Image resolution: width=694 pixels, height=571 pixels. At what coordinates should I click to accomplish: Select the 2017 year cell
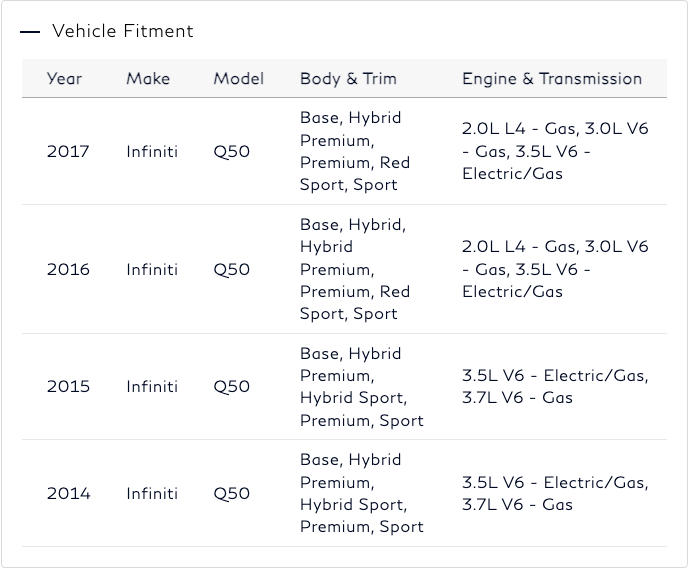[x=68, y=152]
